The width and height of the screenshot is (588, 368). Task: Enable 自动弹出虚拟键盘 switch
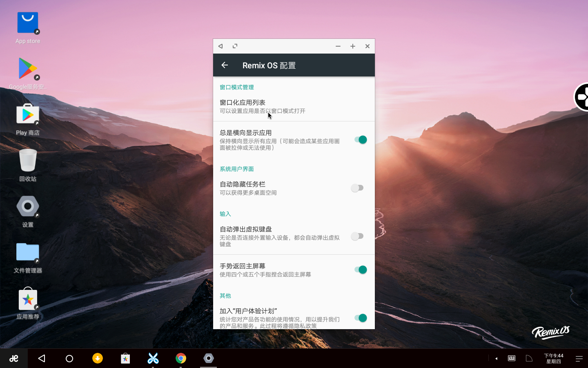[357, 236]
